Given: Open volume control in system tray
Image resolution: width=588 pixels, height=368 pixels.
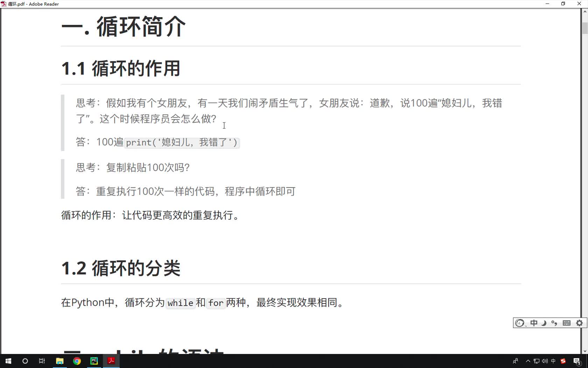Looking at the screenshot, I should pos(545,361).
